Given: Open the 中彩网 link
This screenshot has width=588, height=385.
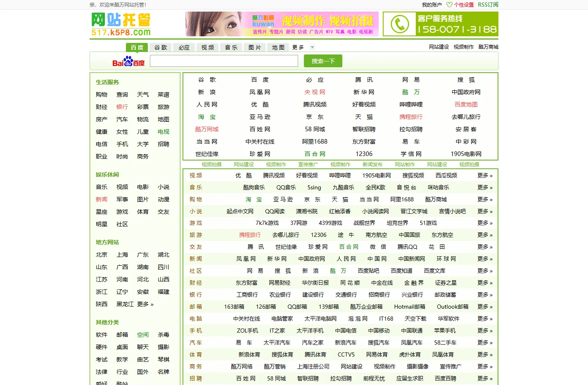Looking at the screenshot, I should click(466, 142).
